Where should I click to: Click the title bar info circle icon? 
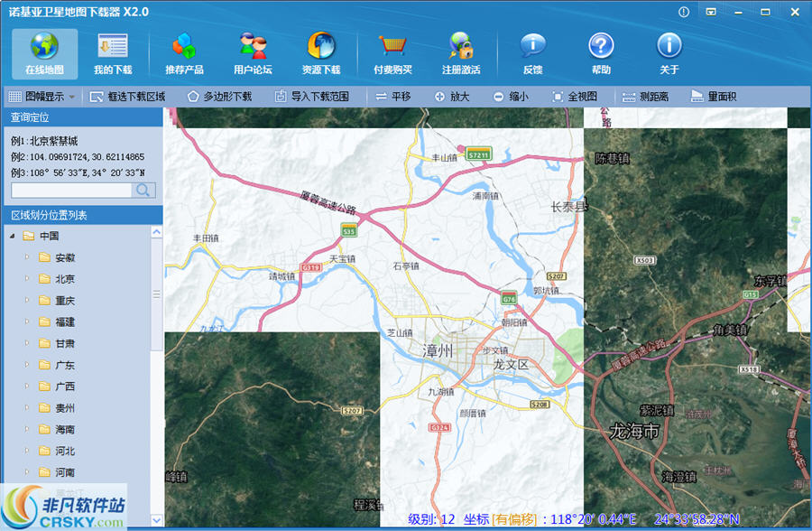(684, 12)
